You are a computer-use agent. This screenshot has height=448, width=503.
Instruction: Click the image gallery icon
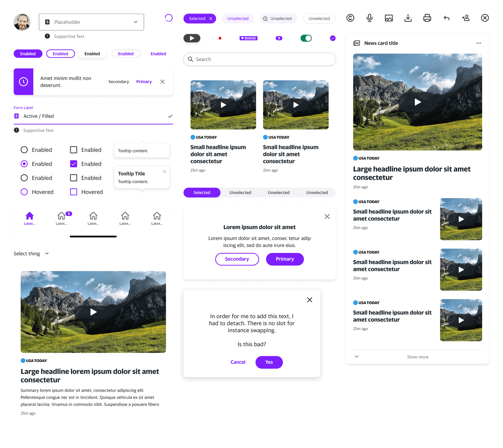pos(389,18)
